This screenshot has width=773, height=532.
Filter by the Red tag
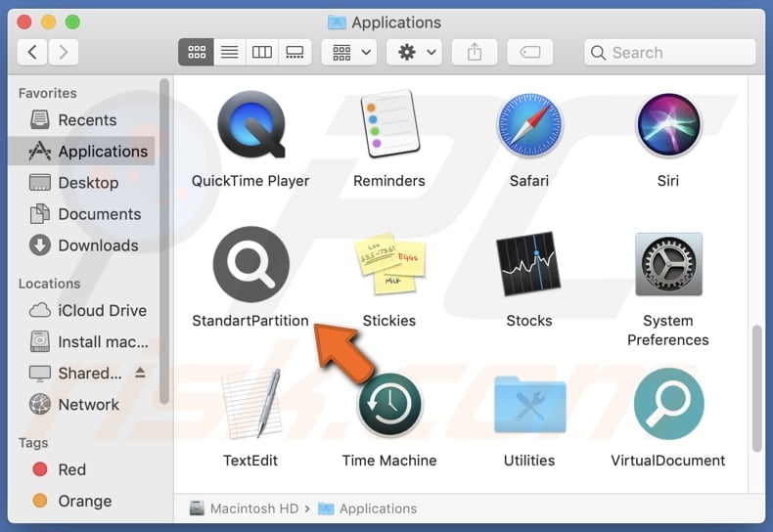(x=82, y=469)
